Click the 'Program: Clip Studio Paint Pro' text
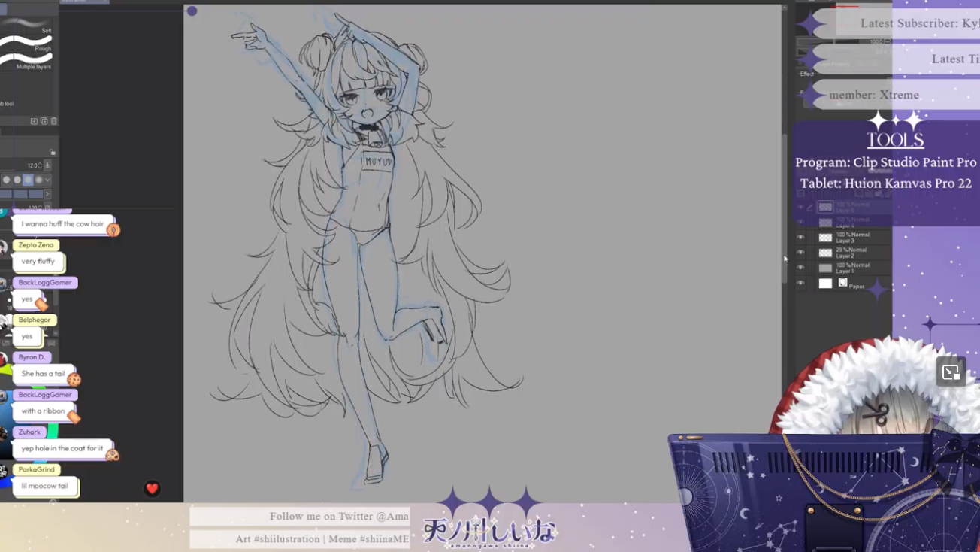 (886, 162)
